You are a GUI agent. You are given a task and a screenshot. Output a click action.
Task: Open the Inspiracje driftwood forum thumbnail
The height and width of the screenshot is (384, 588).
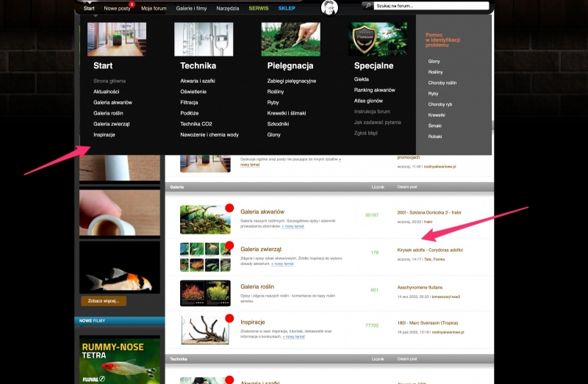[205, 330]
